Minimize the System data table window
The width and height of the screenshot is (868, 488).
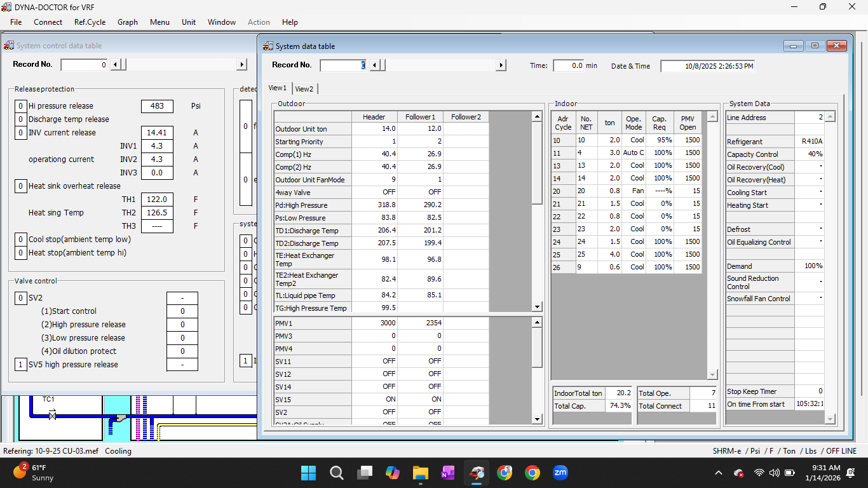click(794, 46)
